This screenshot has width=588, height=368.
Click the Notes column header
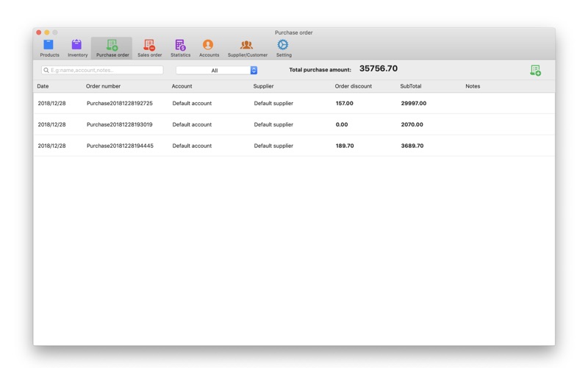pos(473,86)
